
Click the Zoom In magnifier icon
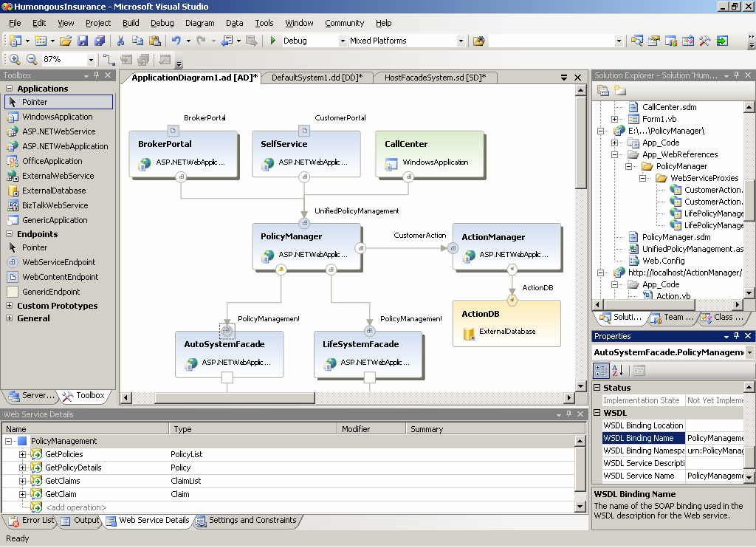click(x=15, y=59)
